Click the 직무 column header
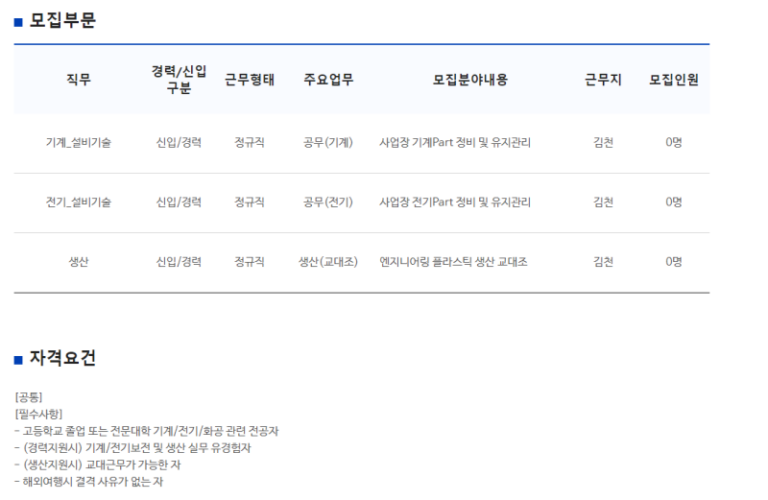This screenshot has width=768, height=500. [78, 80]
